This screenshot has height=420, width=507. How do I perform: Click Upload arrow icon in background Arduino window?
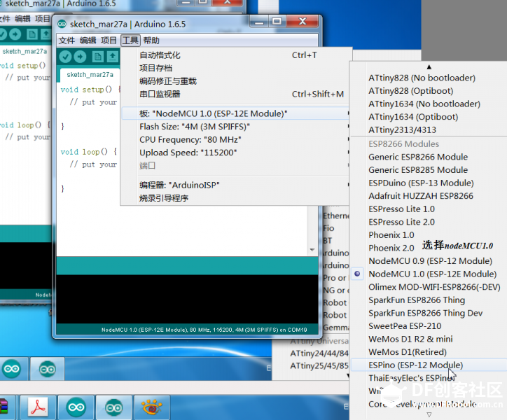[x=15, y=34]
